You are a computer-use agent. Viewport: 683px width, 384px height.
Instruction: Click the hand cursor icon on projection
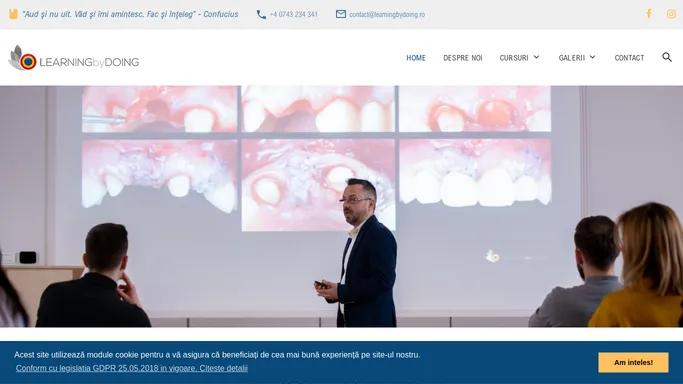point(492,256)
